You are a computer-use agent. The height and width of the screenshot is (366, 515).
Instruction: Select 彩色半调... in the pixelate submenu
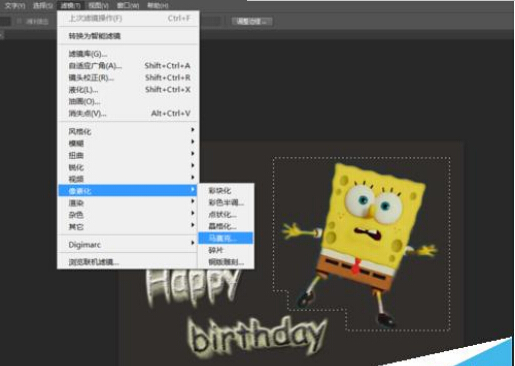226,203
